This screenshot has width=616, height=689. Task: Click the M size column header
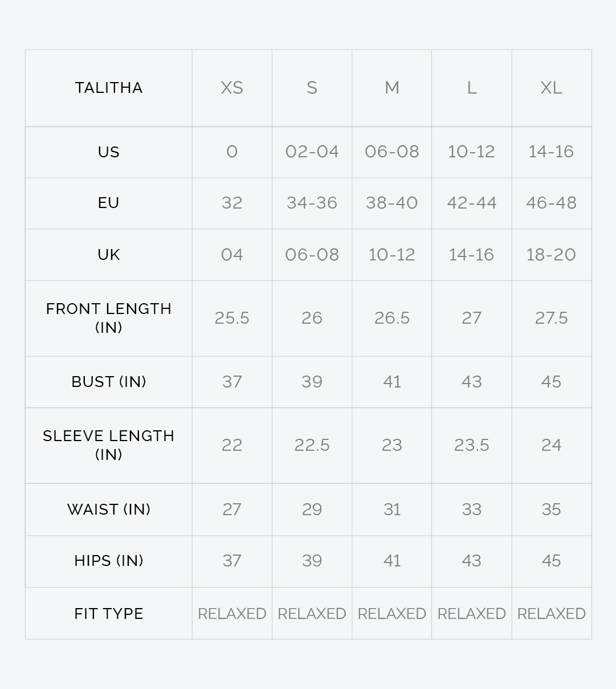coord(392,88)
